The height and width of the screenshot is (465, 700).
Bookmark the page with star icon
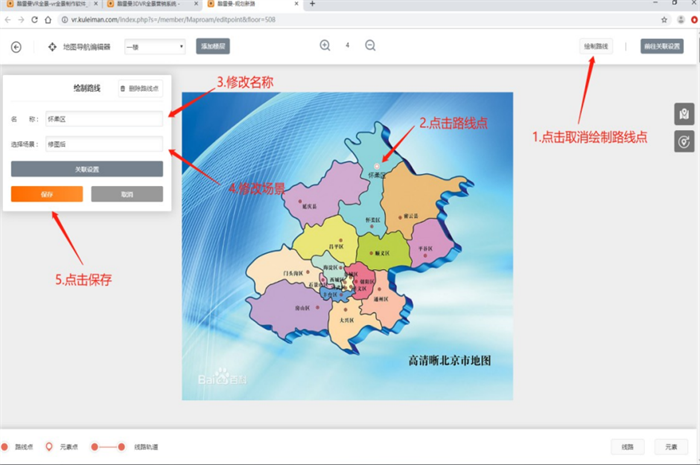point(664,20)
